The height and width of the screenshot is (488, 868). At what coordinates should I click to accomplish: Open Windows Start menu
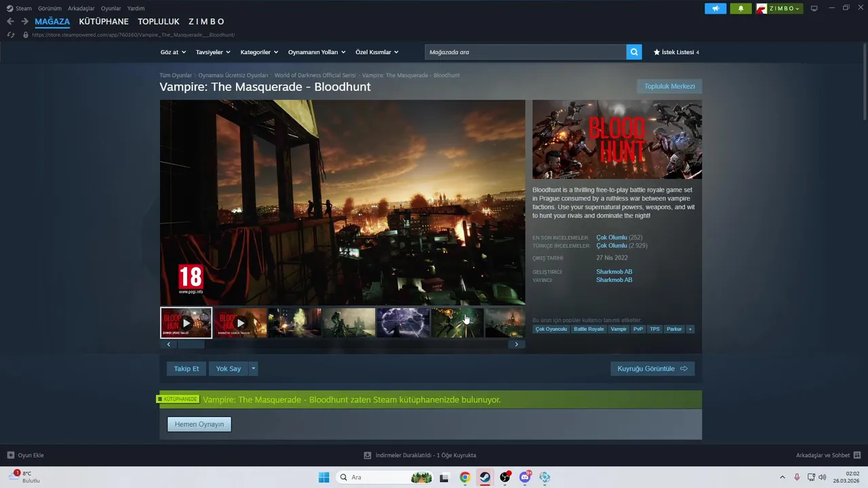[x=323, y=477]
